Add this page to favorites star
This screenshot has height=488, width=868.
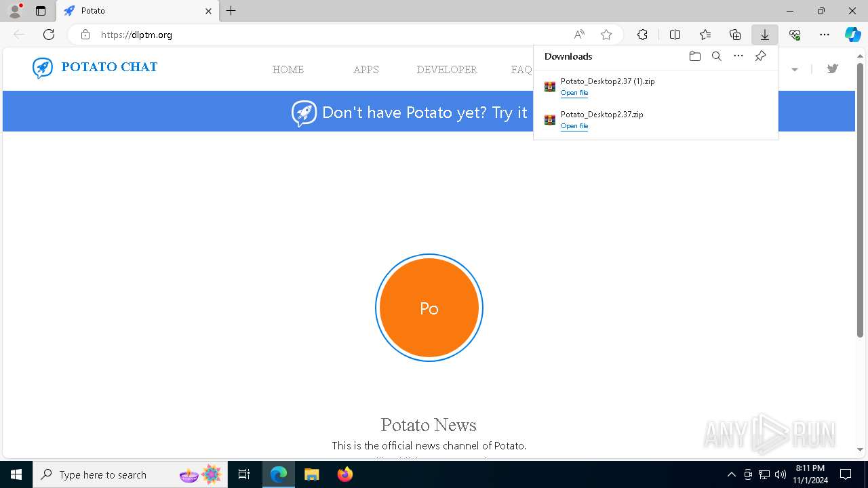[606, 35]
